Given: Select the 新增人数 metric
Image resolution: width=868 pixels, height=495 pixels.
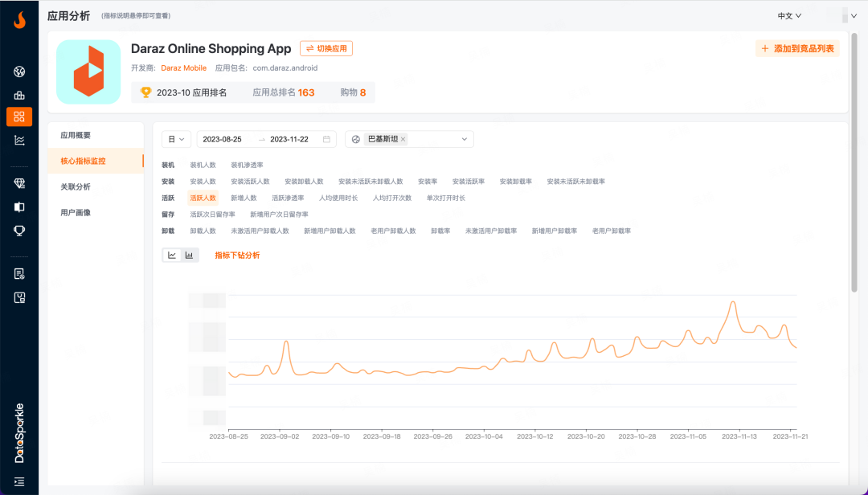Looking at the screenshot, I should tap(244, 198).
